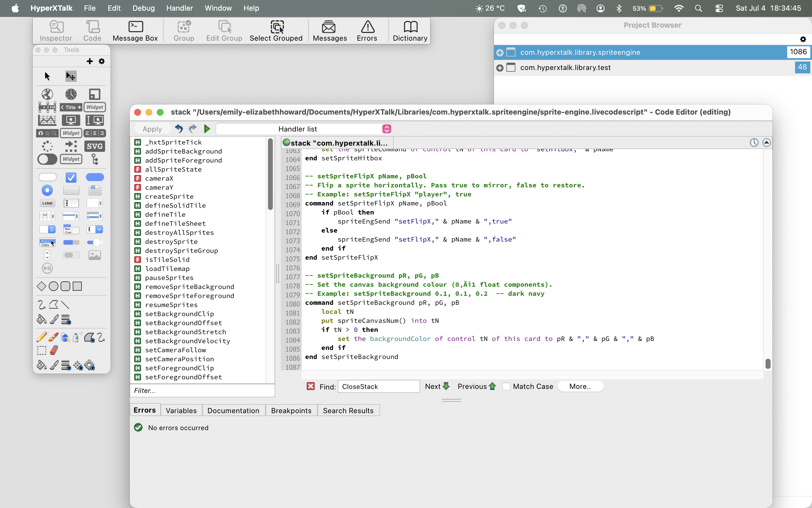The width and height of the screenshot is (812, 508).
Task: Open the Handler menu
Action: click(x=180, y=8)
